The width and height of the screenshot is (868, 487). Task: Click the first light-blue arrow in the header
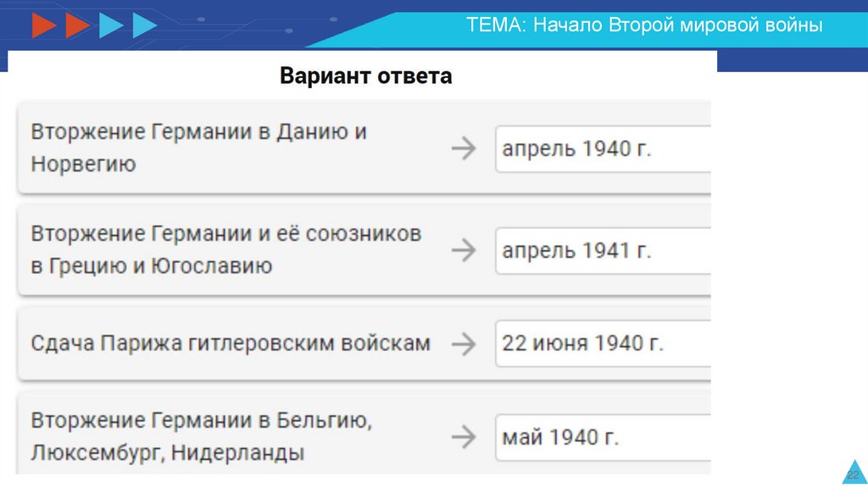point(111,26)
